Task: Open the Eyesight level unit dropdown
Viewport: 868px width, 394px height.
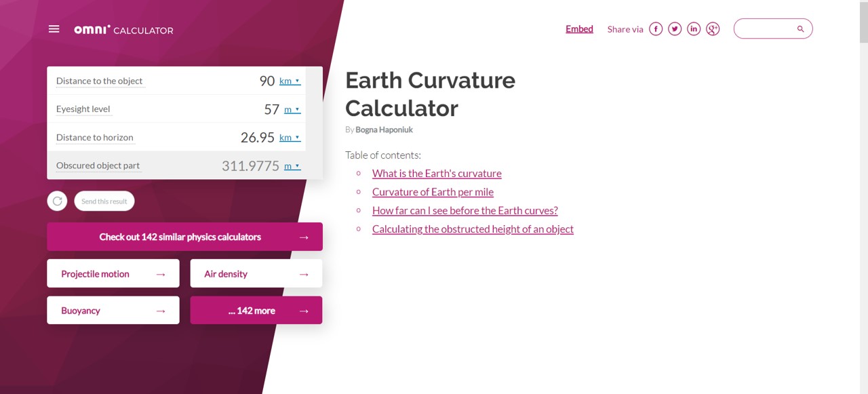Action: 292,109
